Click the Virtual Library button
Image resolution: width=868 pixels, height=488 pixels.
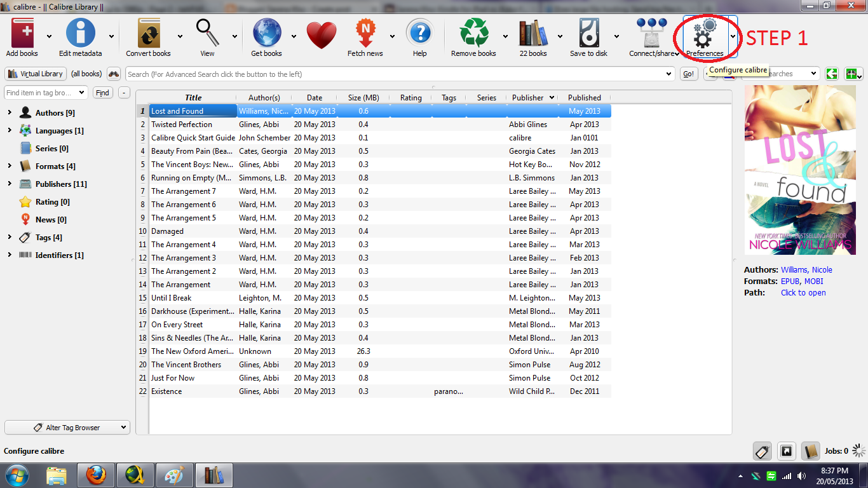[x=36, y=74]
